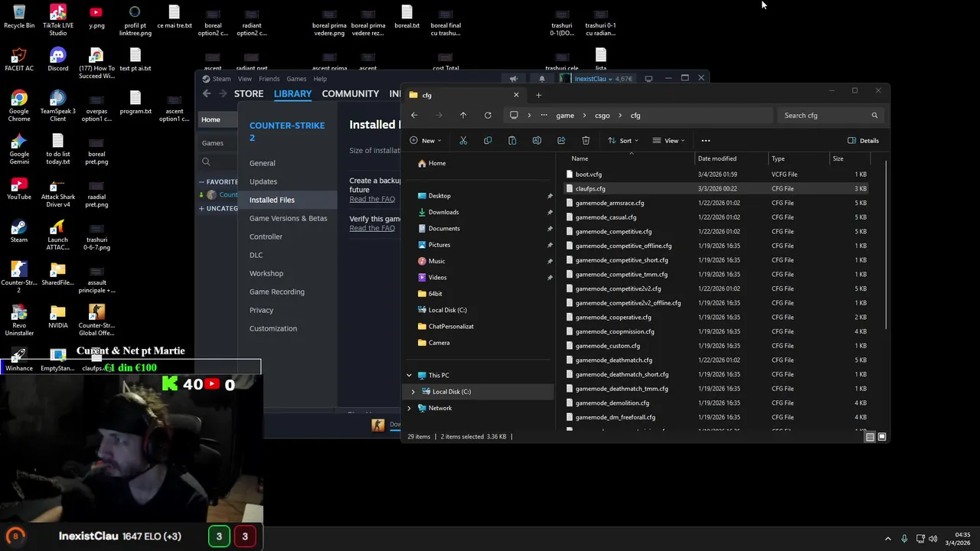Viewport: 980px width, 551px height.
Task: Open Steam notifications bell icon
Action: click(x=542, y=79)
